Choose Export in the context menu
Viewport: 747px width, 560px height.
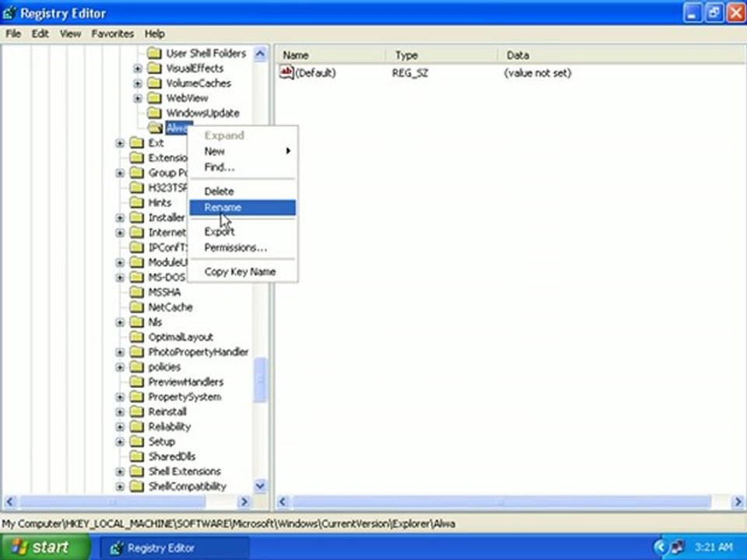(243, 232)
